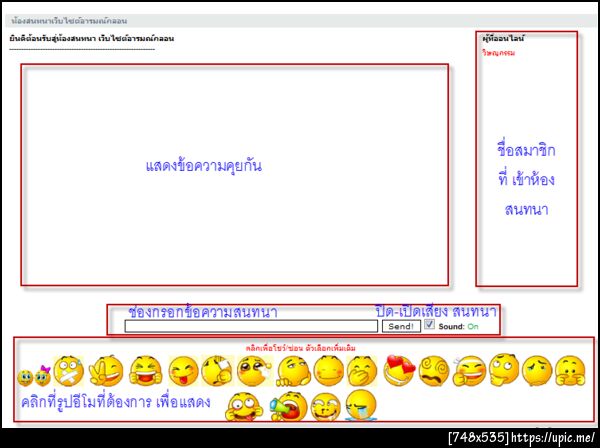Select the laughing-with-tears emoticon
The width and height of the screenshot is (600, 448).
point(326,407)
